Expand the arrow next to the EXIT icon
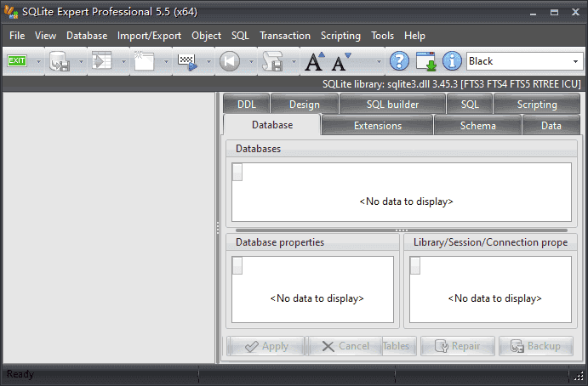The width and height of the screenshot is (588, 386). [37, 61]
